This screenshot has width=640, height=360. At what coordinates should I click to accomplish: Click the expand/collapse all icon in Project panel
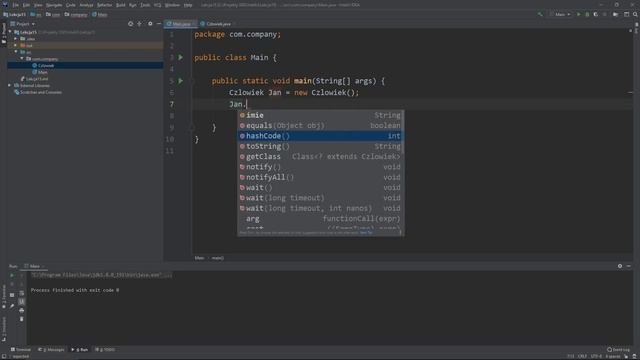139,24
